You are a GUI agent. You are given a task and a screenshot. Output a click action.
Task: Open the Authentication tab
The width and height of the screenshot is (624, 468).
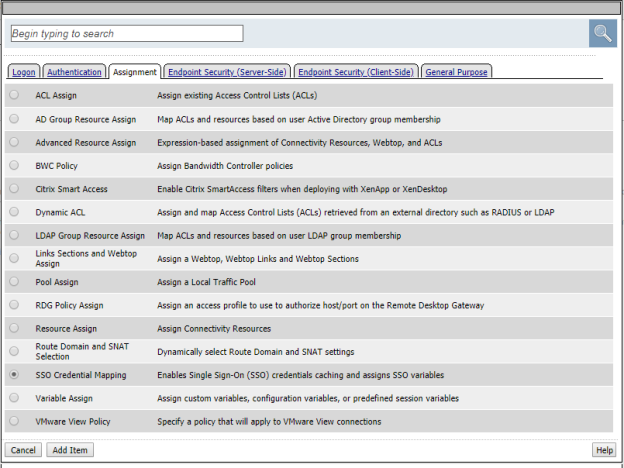(x=74, y=72)
